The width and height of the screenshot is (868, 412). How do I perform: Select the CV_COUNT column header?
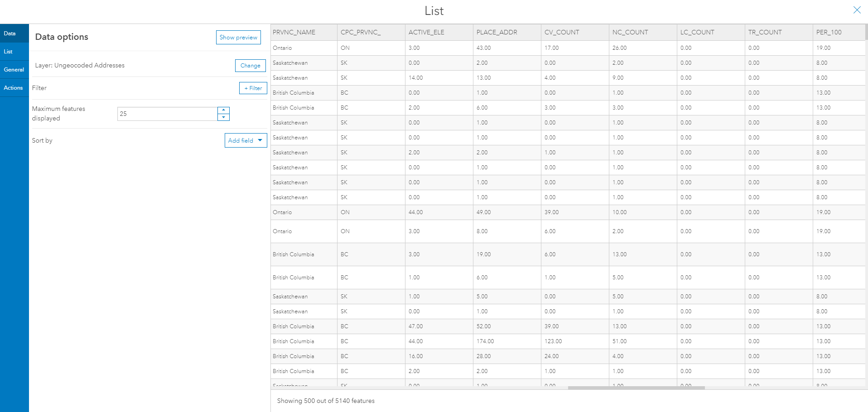point(562,32)
